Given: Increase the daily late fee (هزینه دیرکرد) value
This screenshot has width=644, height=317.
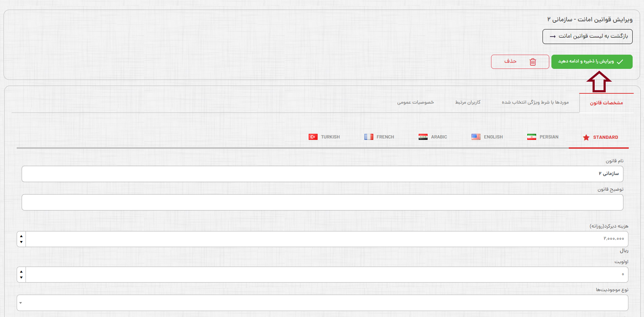Looking at the screenshot, I should pyautogui.click(x=21, y=236).
